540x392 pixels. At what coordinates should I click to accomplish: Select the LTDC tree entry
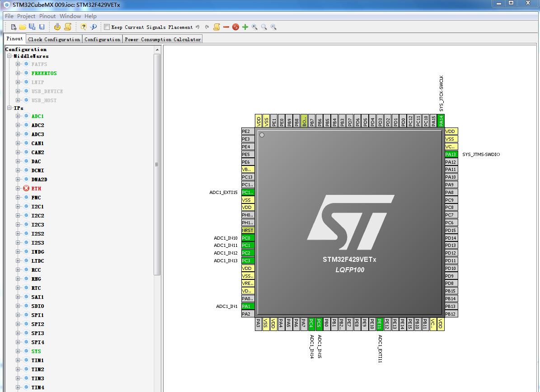click(x=38, y=261)
